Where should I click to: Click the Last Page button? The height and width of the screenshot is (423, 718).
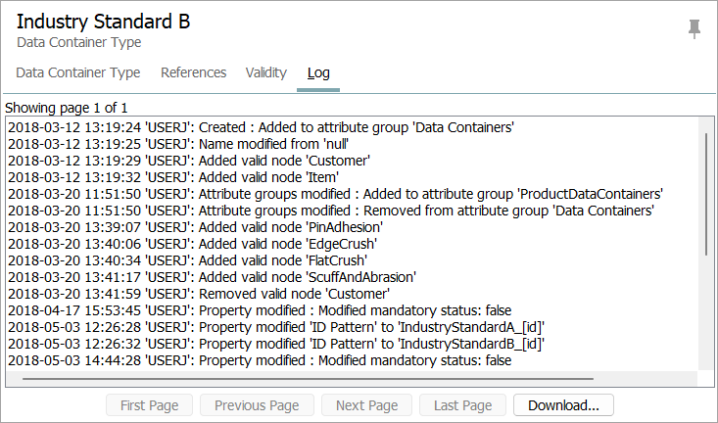point(463,405)
